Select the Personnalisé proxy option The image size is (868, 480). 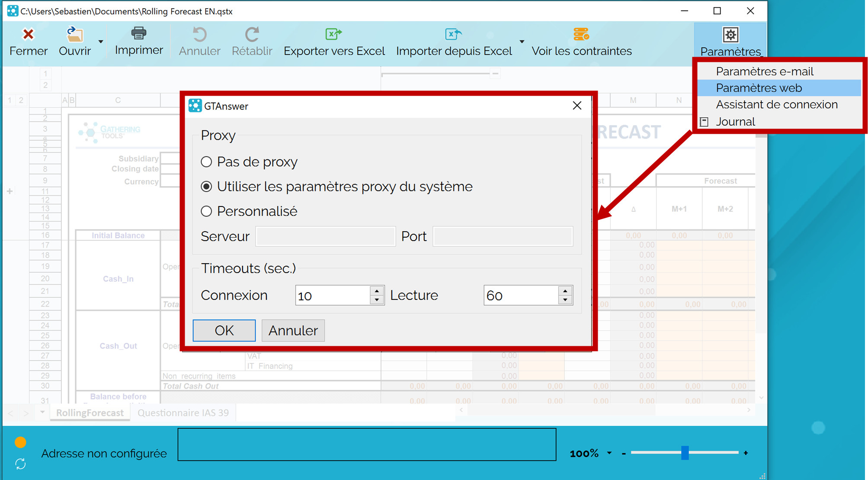pos(206,211)
